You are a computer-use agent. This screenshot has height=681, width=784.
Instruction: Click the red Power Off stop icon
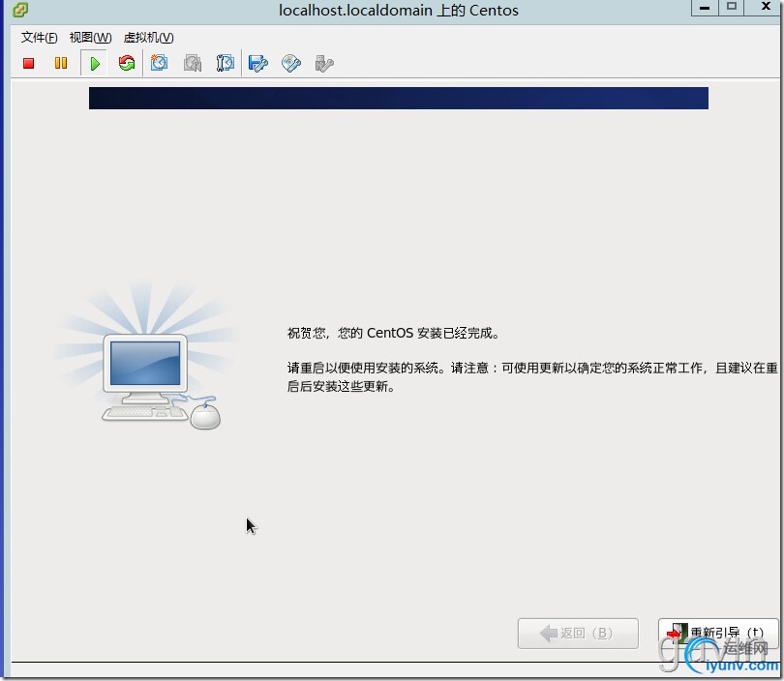tap(28, 64)
